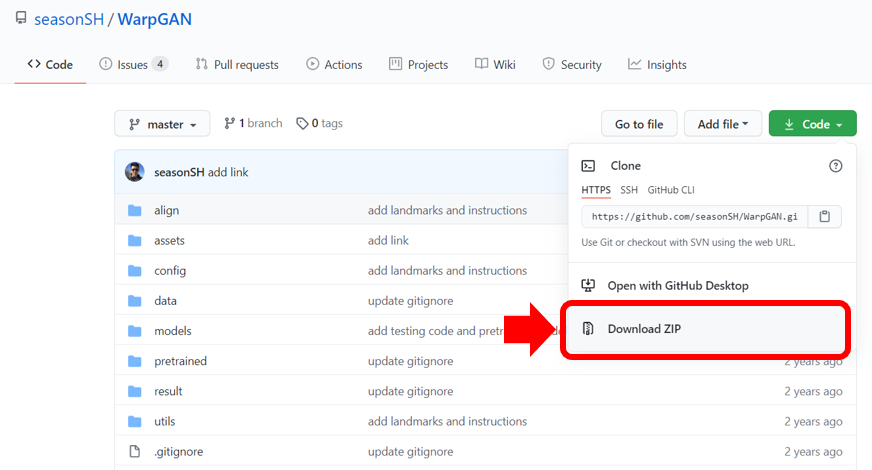This screenshot has width=872, height=470.
Task: Open data row commit 'update gitignore'
Action: [x=410, y=301]
